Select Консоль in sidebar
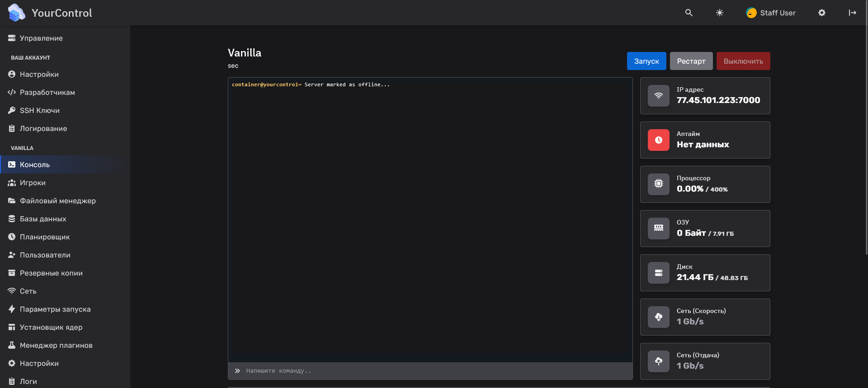868x388 pixels. (x=34, y=164)
